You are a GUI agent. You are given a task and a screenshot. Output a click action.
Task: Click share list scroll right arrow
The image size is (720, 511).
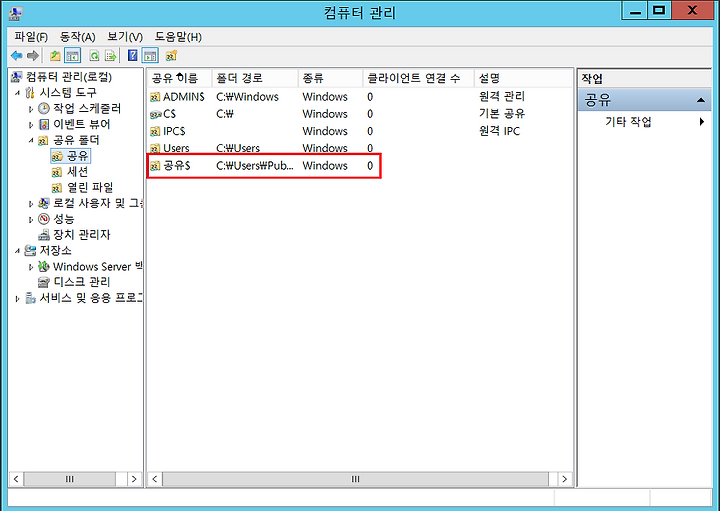(x=564, y=479)
